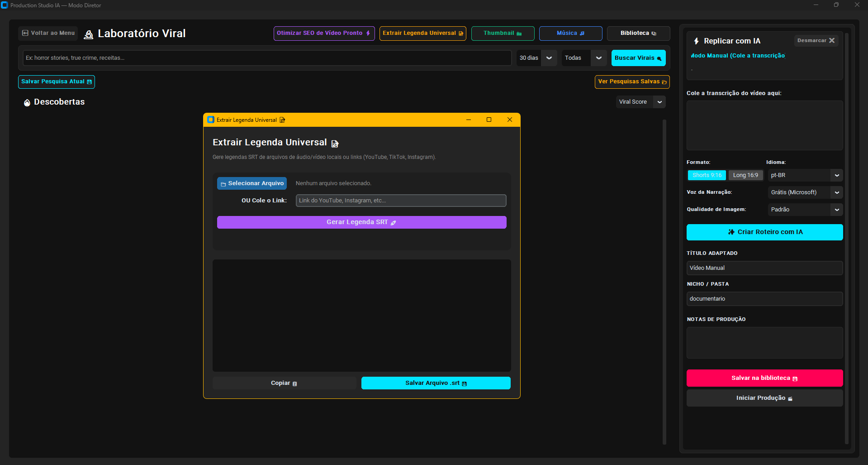
Task: Click the OU Cole o Link input field
Action: [x=401, y=201]
